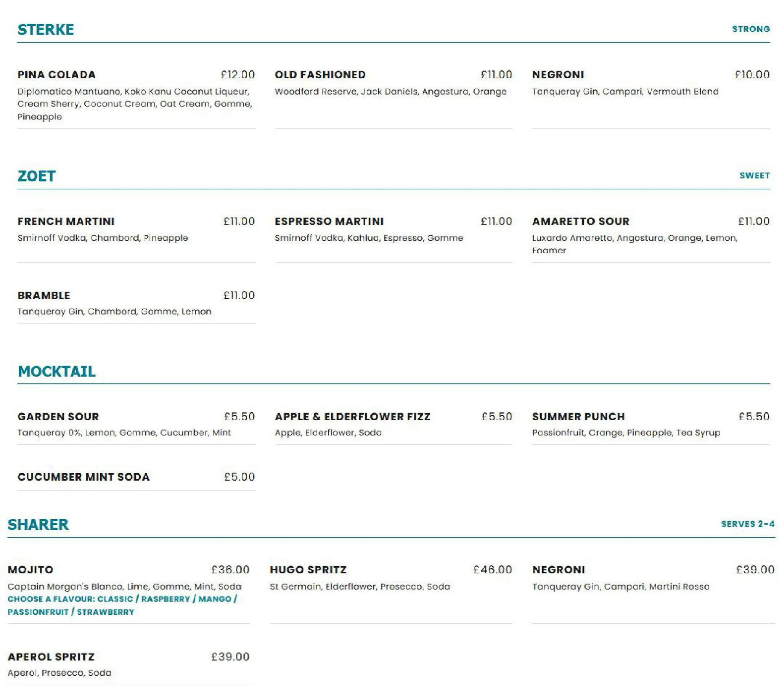Screen dimensions: 784x687
Task: Select the NEGRONI title in Sharer section
Action: click(x=558, y=570)
